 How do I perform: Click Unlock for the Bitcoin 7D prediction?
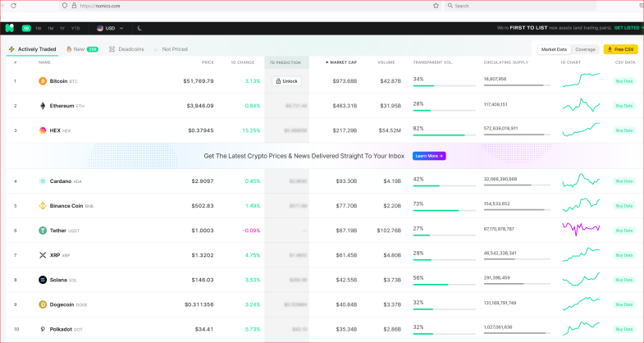pos(286,81)
